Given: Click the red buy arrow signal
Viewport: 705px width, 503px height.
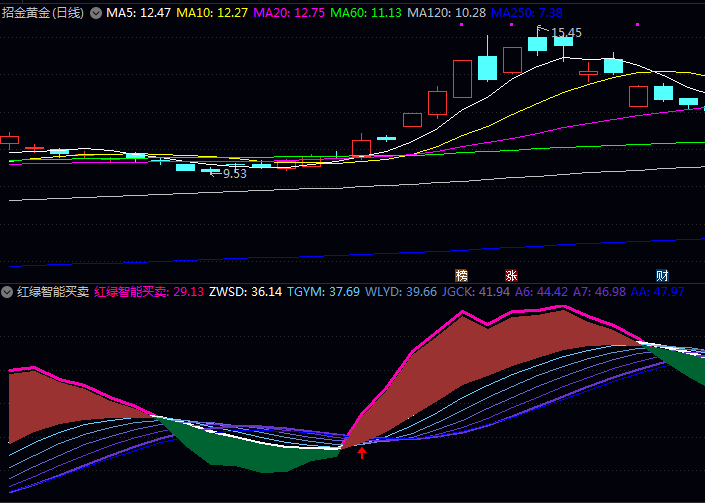Looking at the screenshot, I should [361, 453].
